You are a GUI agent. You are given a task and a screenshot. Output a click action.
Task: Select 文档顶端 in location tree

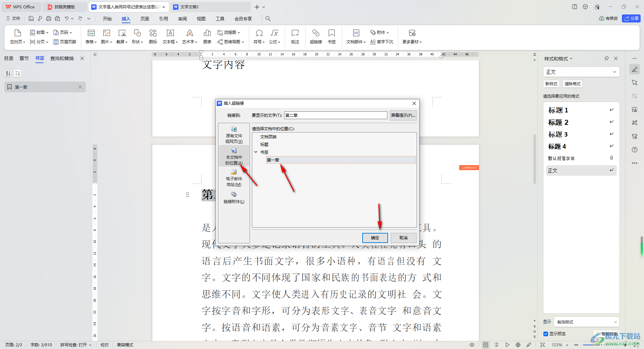point(268,137)
